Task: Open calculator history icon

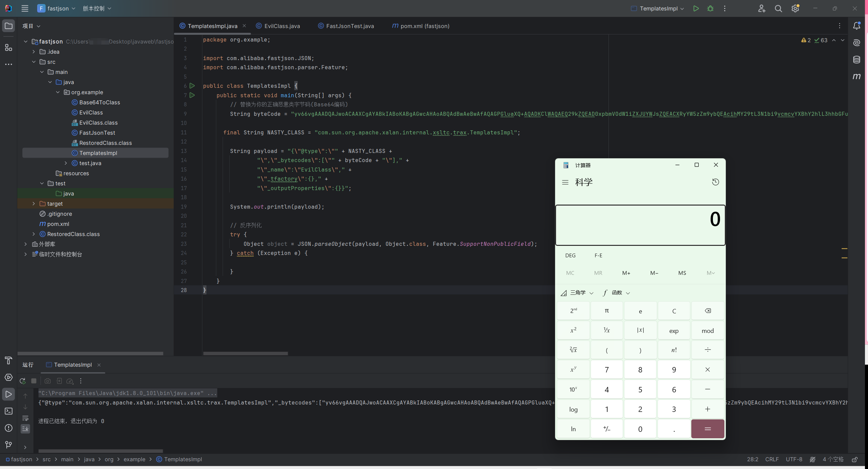Action: tap(715, 182)
